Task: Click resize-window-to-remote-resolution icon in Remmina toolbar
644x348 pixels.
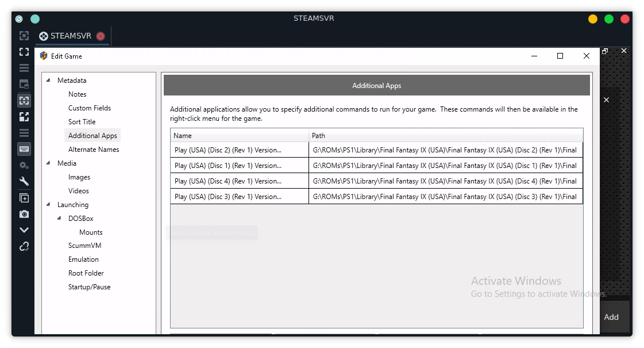Action: click(24, 36)
